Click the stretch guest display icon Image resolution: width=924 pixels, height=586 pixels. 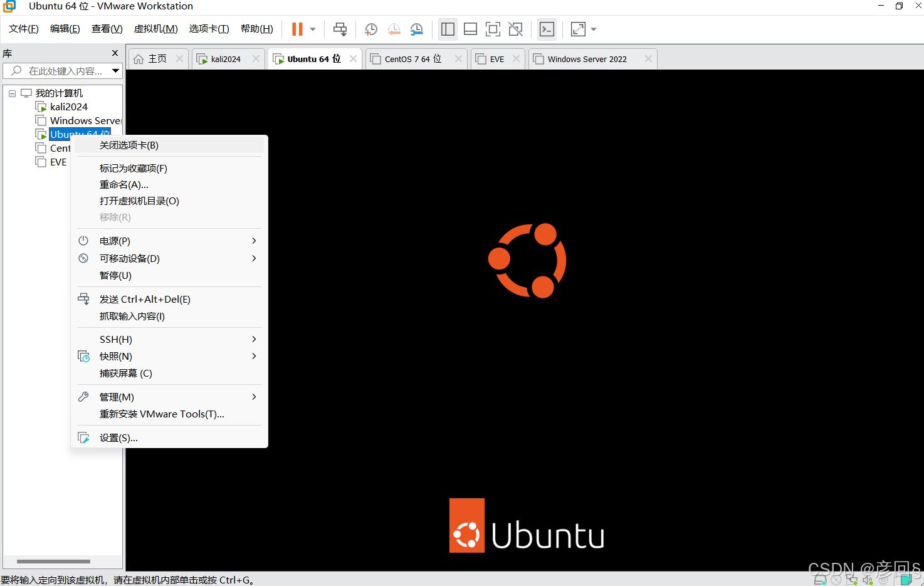579,29
